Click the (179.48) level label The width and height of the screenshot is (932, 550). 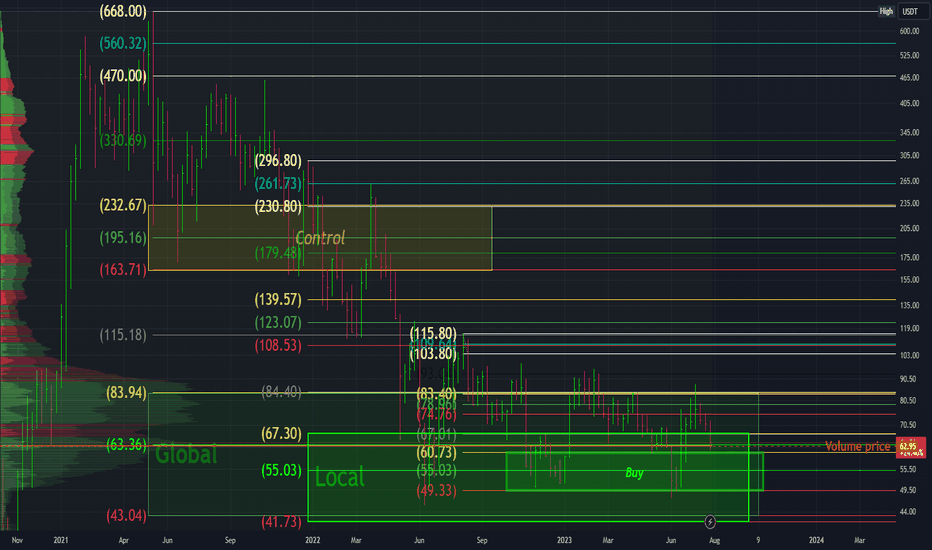(278, 253)
